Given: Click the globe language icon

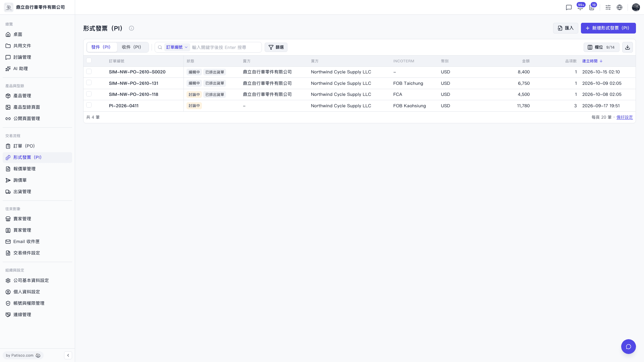Looking at the screenshot, I should click(620, 7).
